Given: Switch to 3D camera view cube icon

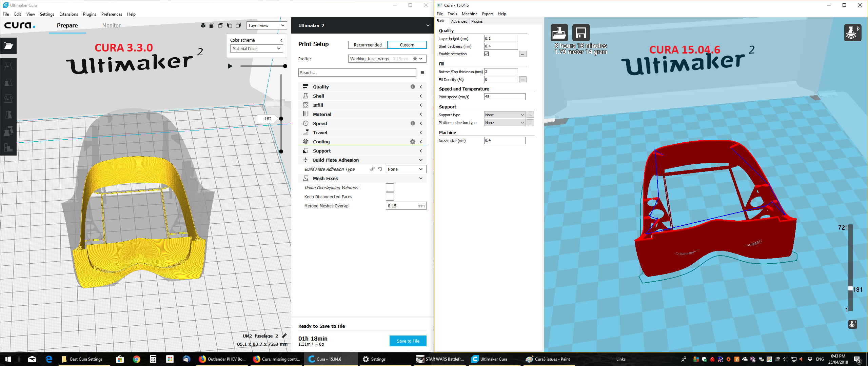Looking at the screenshot, I should (x=203, y=25).
